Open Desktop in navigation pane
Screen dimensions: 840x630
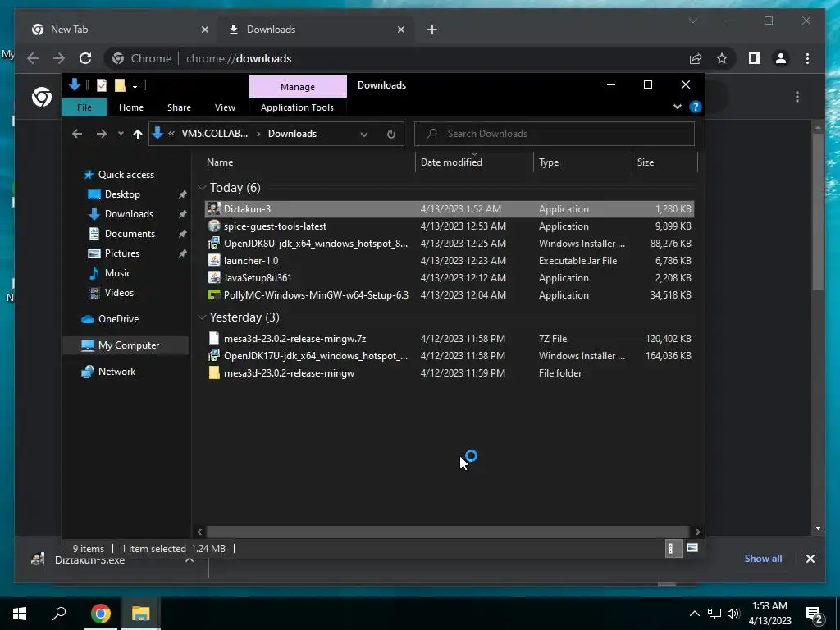coord(122,194)
